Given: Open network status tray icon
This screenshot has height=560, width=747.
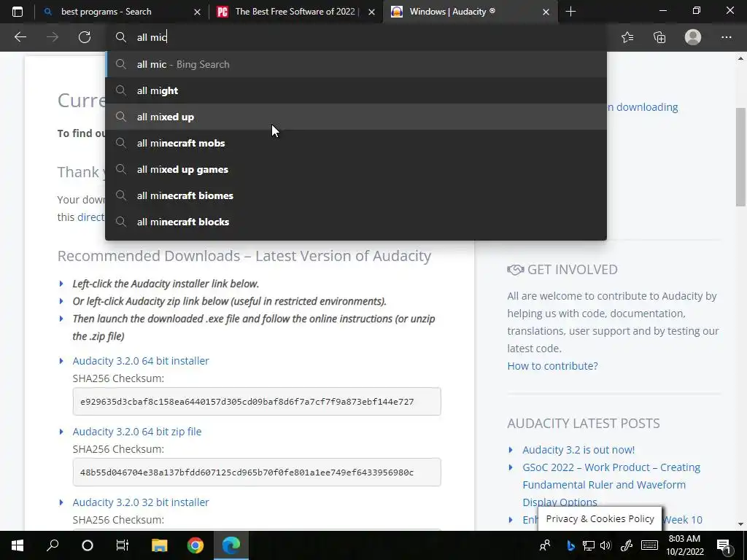Looking at the screenshot, I should click(x=589, y=545).
